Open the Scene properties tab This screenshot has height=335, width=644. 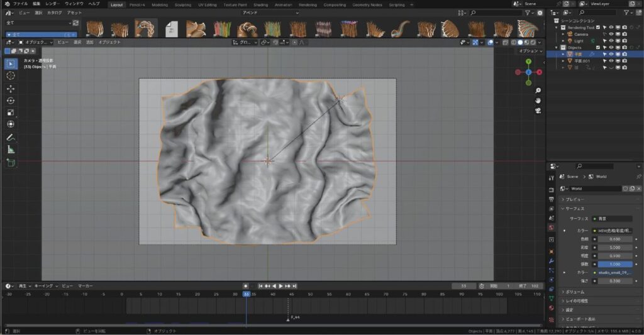tap(551, 218)
